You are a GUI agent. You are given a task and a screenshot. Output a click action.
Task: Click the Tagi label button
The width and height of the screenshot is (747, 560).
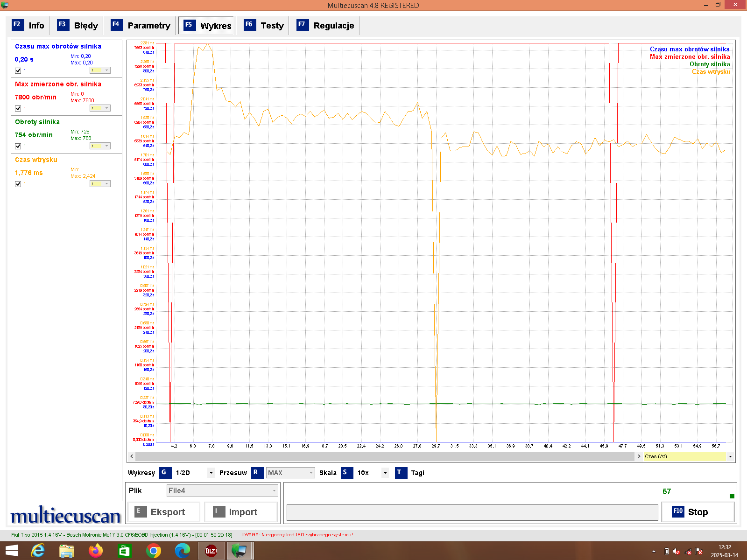[417, 473]
